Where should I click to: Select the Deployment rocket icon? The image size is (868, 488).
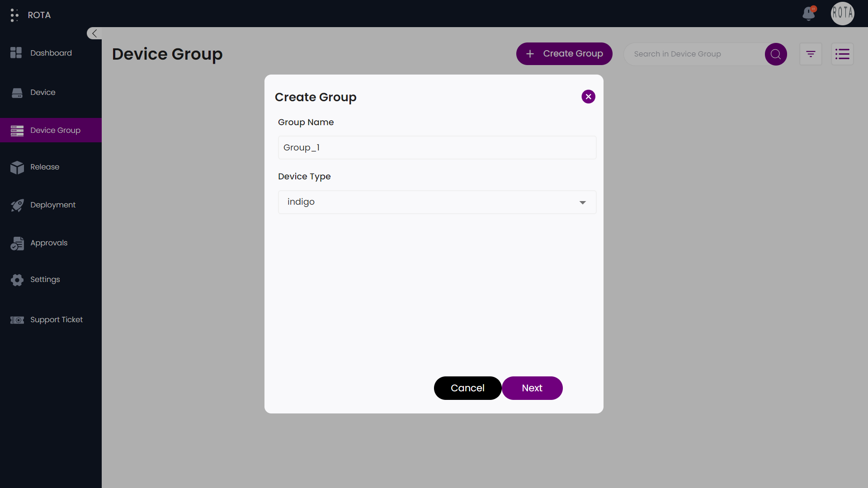[17, 205]
